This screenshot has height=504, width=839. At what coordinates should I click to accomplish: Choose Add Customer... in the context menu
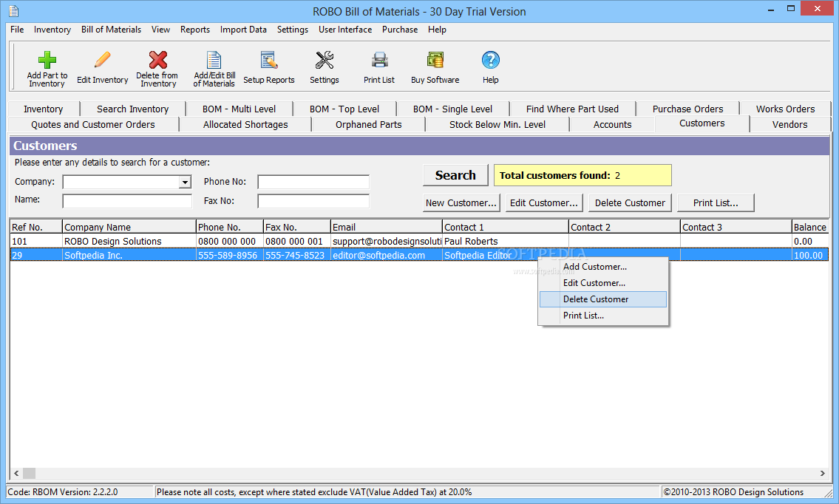click(603, 267)
